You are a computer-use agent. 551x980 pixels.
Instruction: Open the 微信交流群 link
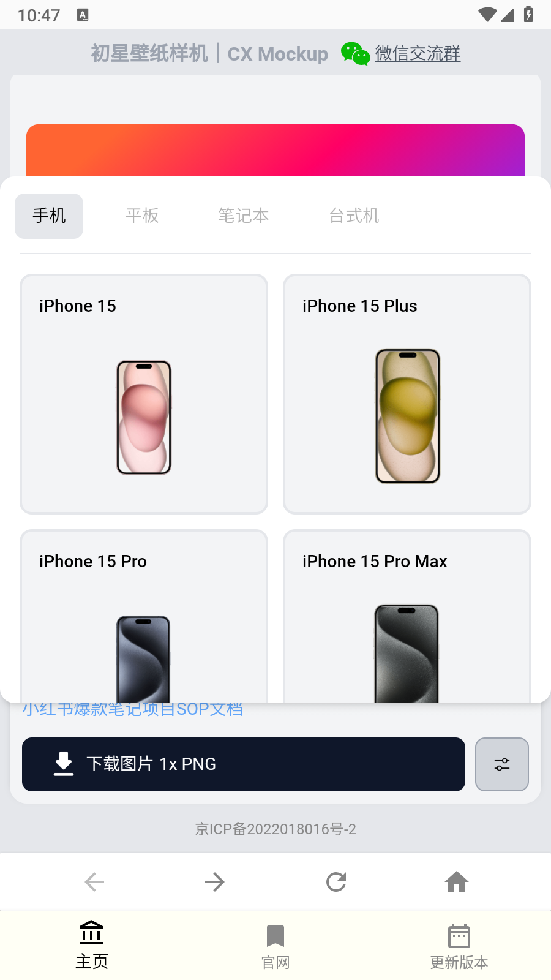click(418, 54)
